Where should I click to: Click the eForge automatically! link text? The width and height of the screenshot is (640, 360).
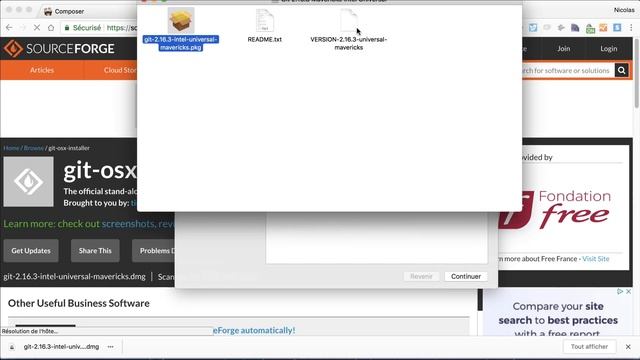tap(254, 330)
